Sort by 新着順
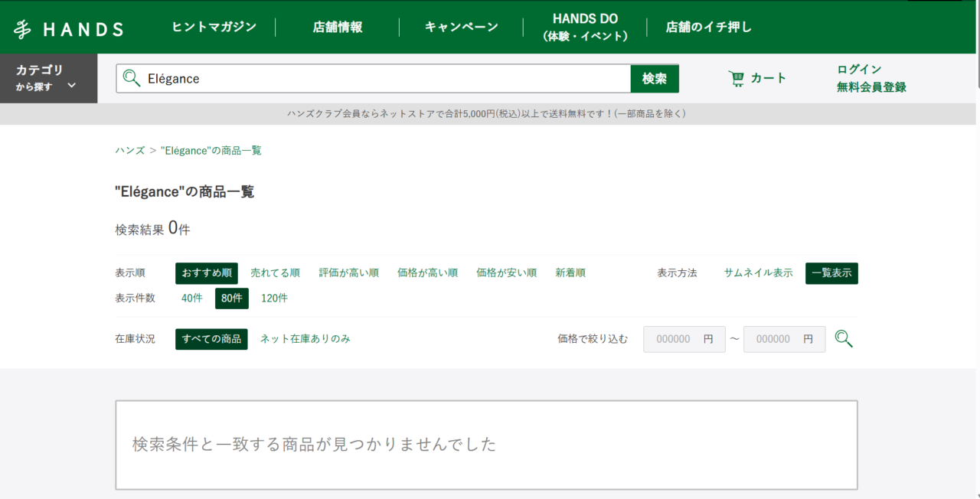Screen dimensions: 980x499 [570, 273]
